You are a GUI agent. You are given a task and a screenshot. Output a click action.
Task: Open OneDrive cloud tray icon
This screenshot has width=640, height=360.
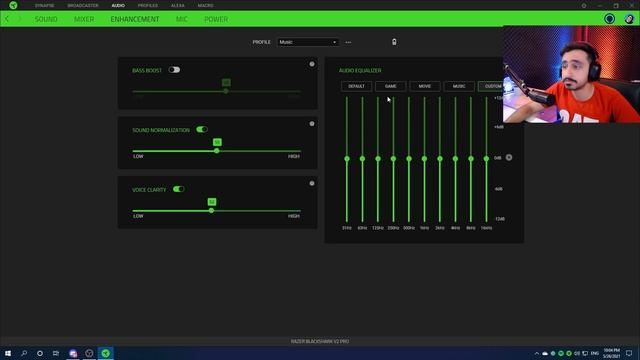click(x=545, y=353)
